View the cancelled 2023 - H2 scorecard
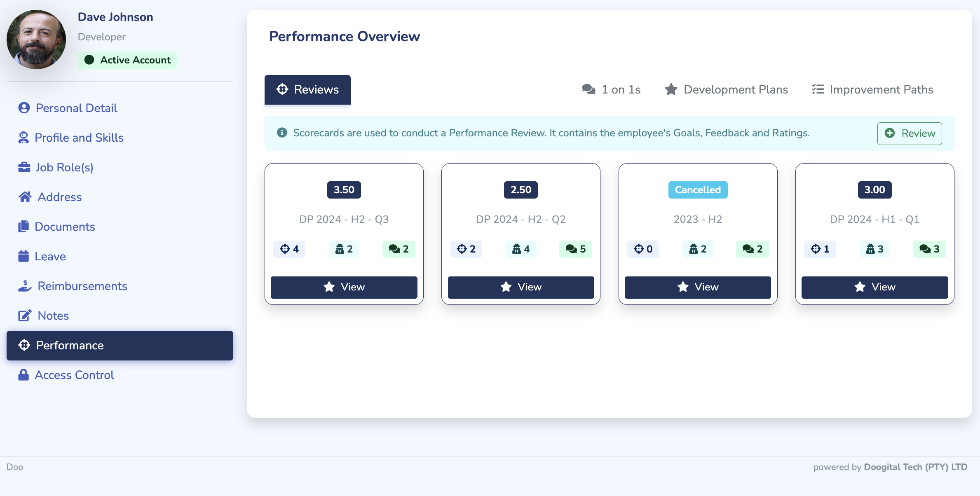Image resolution: width=980 pixels, height=496 pixels. tap(698, 287)
